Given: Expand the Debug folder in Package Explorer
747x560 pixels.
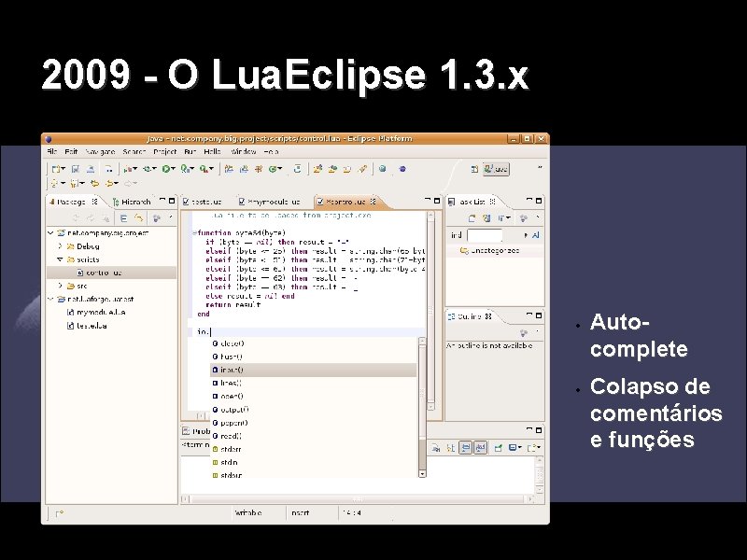Looking at the screenshot, I should 61,246.
